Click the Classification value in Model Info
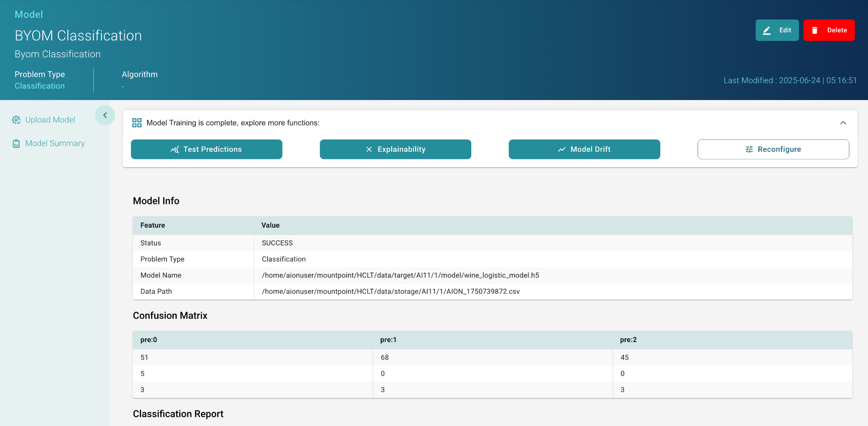Image resolution: width=868 pixels, height=426 pixels. (x=284, y=259)
